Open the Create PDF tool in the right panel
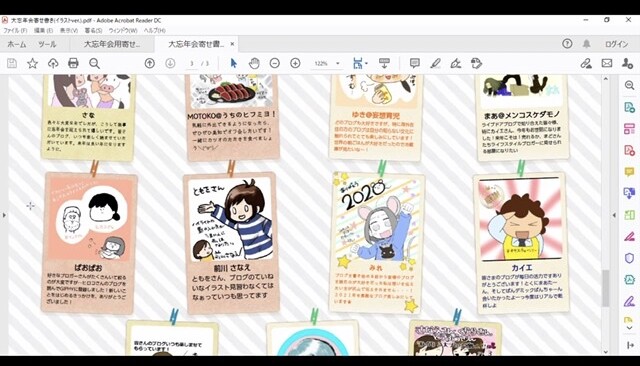The width and height of the screenshot is (640, 366). (x=629, y=151)
